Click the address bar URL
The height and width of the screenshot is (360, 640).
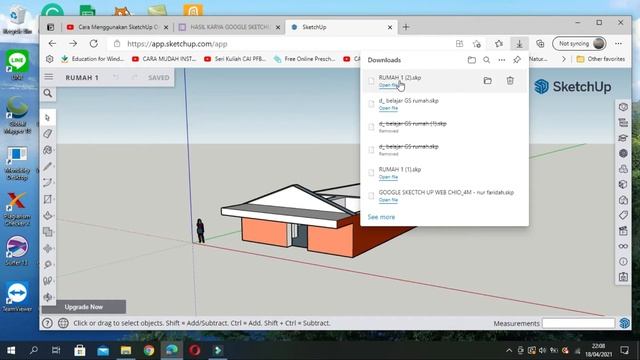pos(177,44)
